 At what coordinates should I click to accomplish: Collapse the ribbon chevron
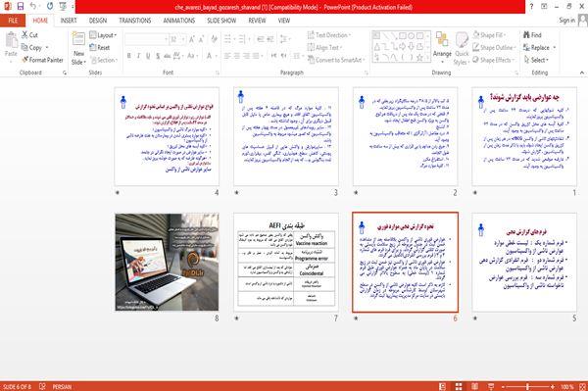582,73
